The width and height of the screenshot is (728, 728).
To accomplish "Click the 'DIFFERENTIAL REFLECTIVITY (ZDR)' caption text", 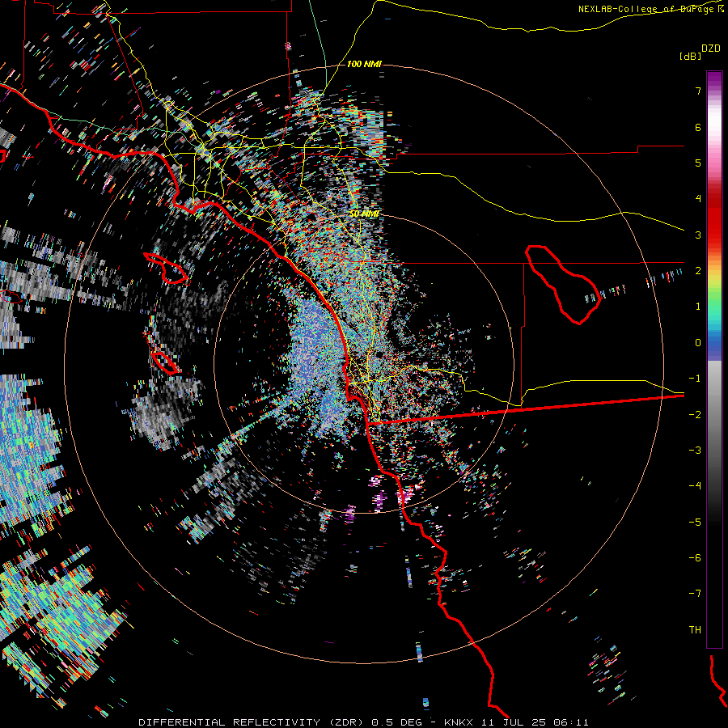I will point(251,722).
